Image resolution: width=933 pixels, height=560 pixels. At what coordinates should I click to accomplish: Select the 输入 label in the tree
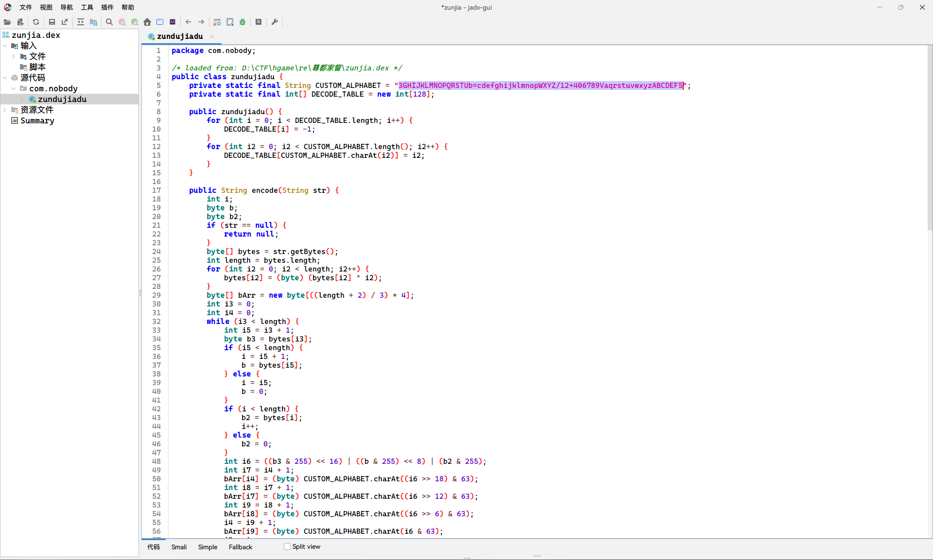(29, 46)
